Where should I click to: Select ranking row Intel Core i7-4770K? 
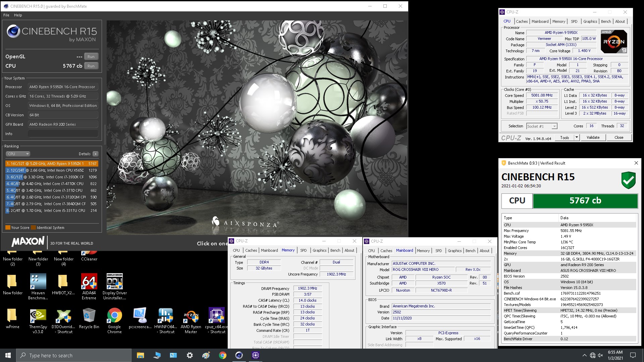(52, 184)
